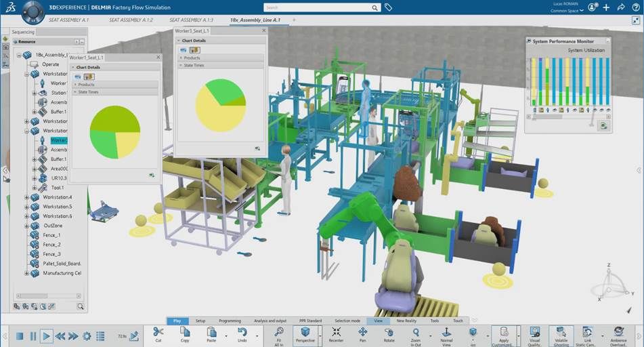This screenshot has width=644, height=347.
Task: Open the Perspective dropdown arrow
Action: [320, 336]
